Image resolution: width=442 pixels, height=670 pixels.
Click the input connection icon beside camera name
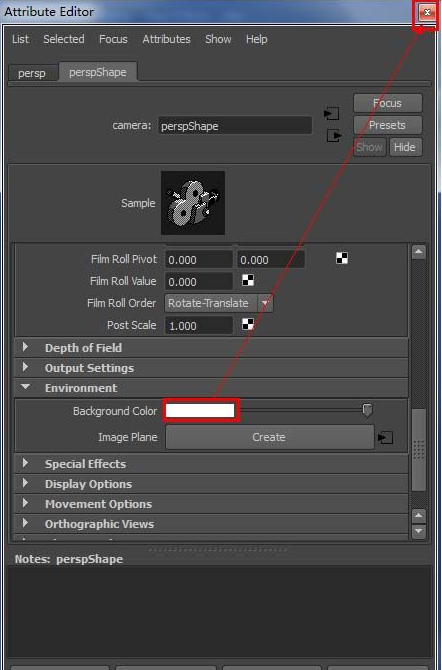(x=332, y=114)
